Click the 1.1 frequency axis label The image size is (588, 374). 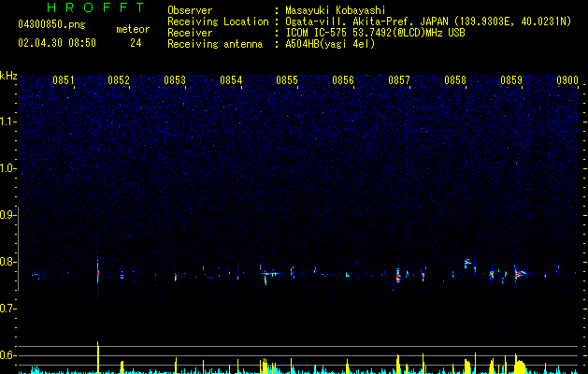8,122
